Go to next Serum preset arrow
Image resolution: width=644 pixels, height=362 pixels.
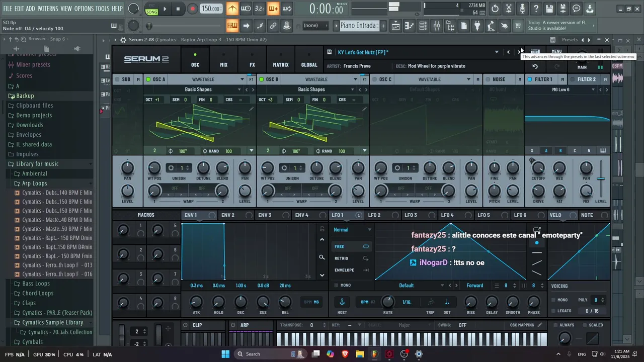pyautogui.click(x=520, y=52)
